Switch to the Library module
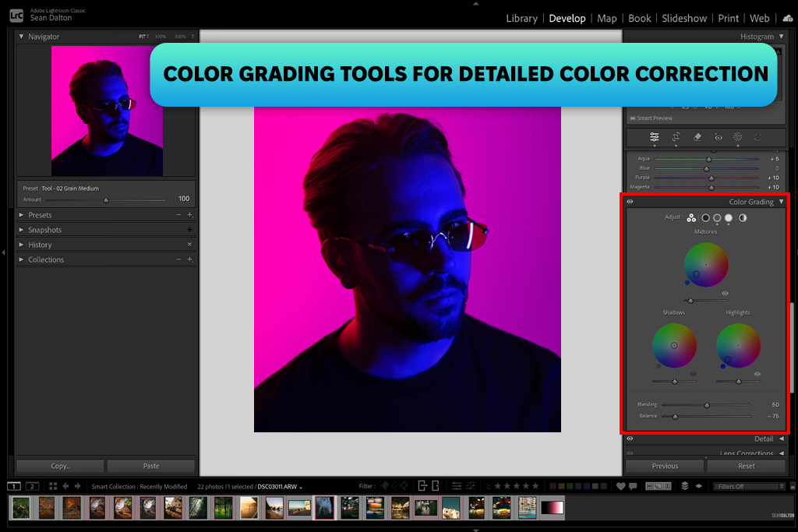The width and height of the screenshot is (798, 532). [521, 19]
